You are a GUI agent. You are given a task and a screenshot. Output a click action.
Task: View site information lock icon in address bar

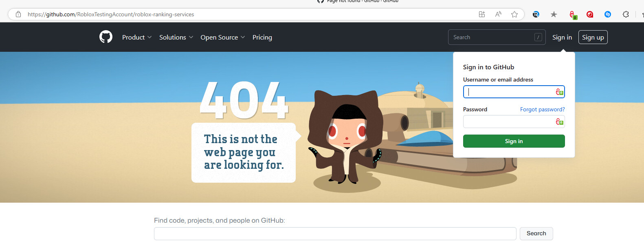point(18,14)
